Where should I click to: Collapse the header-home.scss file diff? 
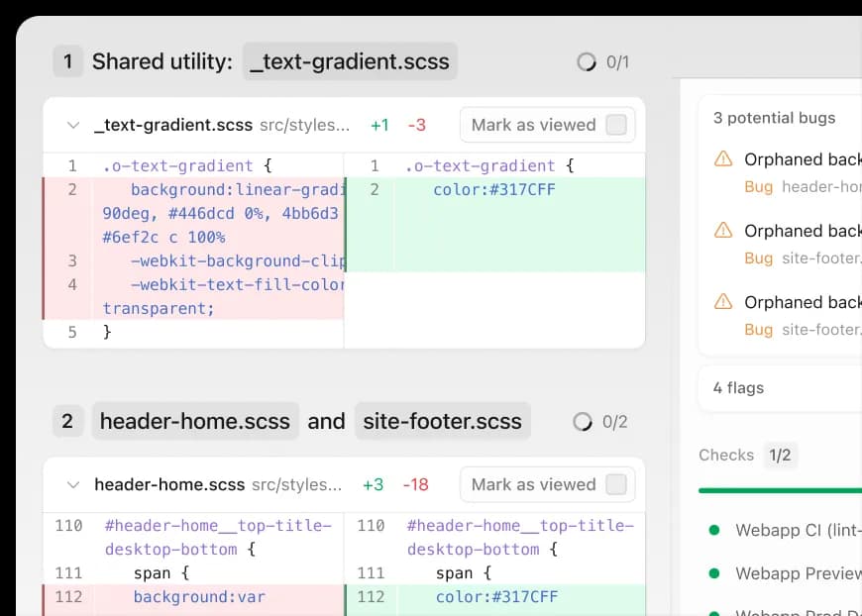tap(73, 484)
